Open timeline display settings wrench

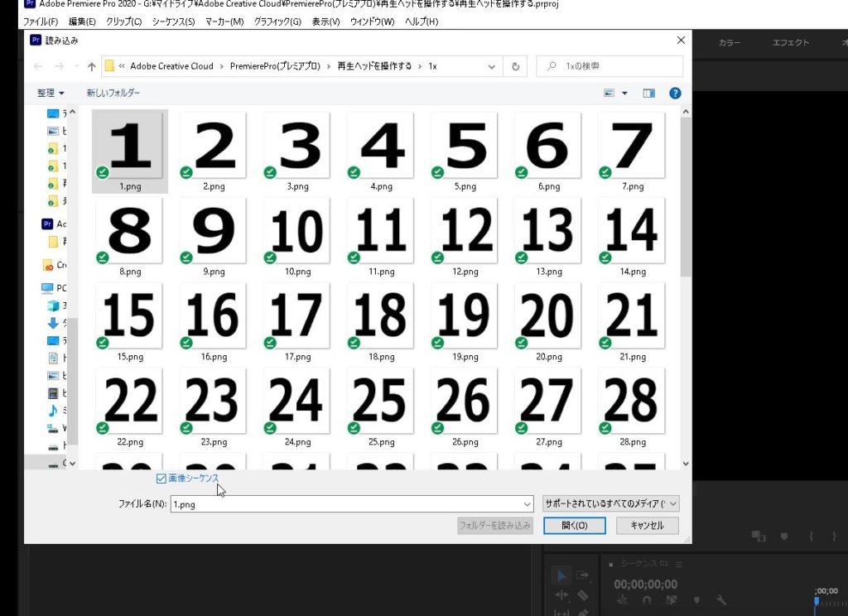point(721,600)
